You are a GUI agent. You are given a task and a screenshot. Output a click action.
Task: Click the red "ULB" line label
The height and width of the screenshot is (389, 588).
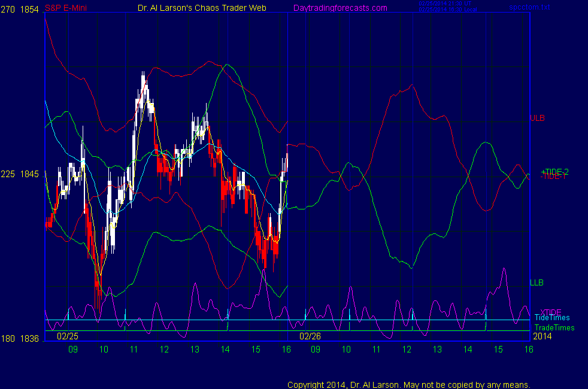click(537, 118)
